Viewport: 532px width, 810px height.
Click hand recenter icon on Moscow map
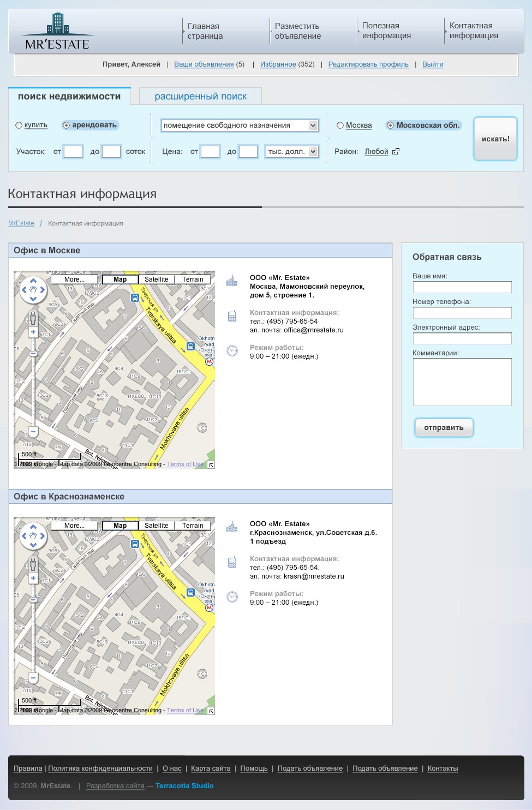pos(33,289)
